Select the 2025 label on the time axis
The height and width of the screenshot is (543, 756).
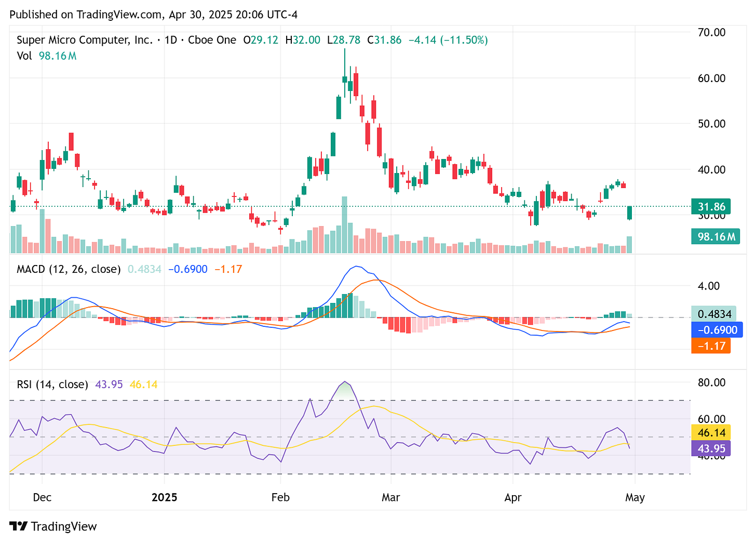165,497
